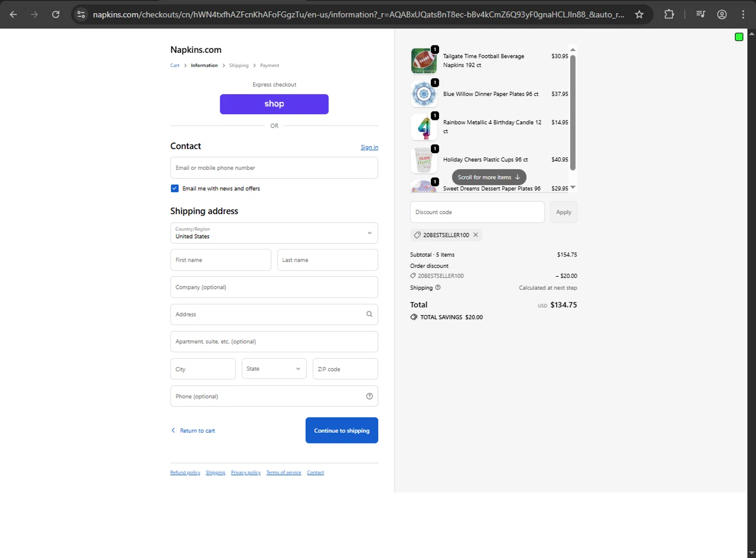Screen dimensions: 756x558
Task: Open the State dropdown
Action: pyautogui.click(x=274, y=369)
